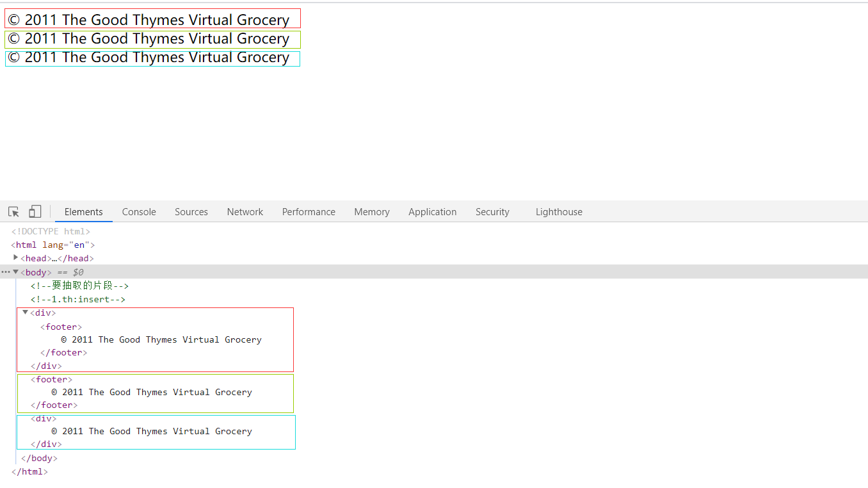The image size is (868, 488).
Task: Open the Sources tab
Action: [x=191, y=212]
